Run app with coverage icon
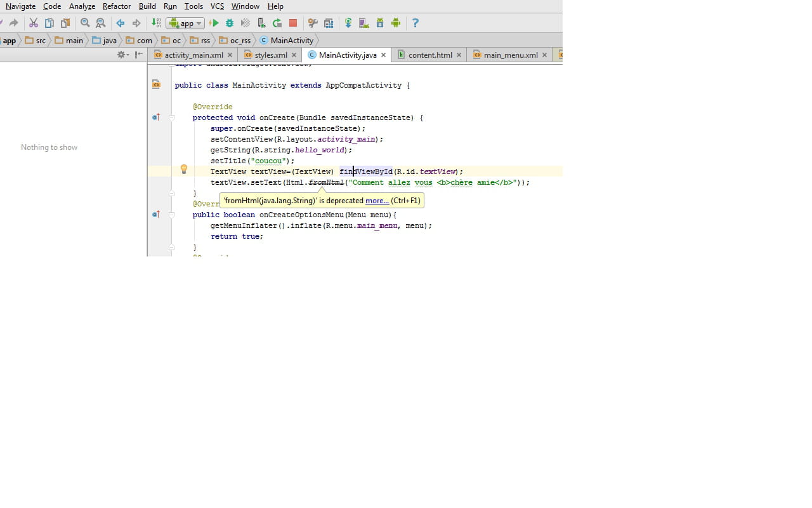The width and height of the screenshot is (812, 508). [246, 23]
